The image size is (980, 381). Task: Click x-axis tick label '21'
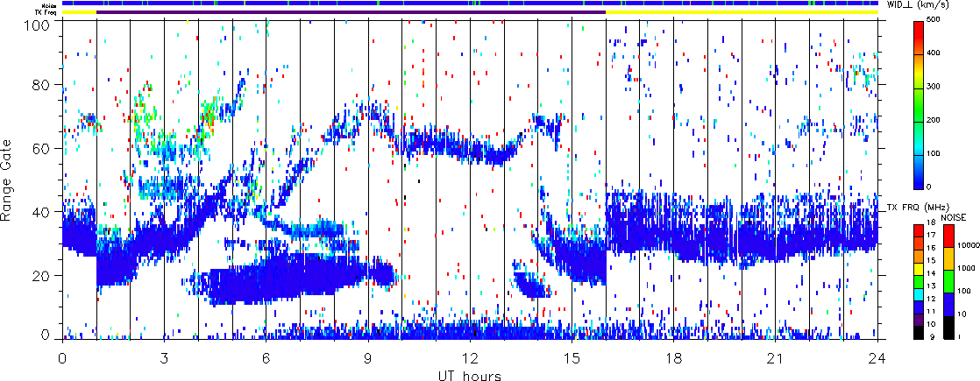coord(776,358)
